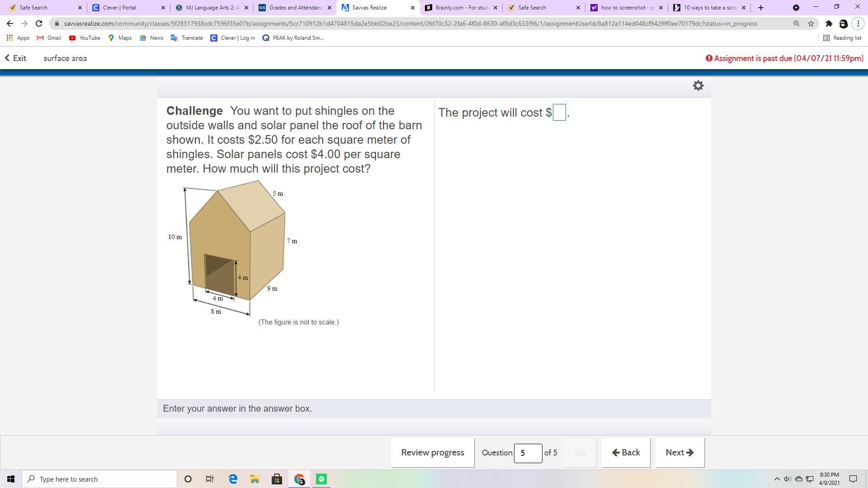868x488 pixels.
Task: Open the extensions puzzle icon
Action: [x=829, y=23]
